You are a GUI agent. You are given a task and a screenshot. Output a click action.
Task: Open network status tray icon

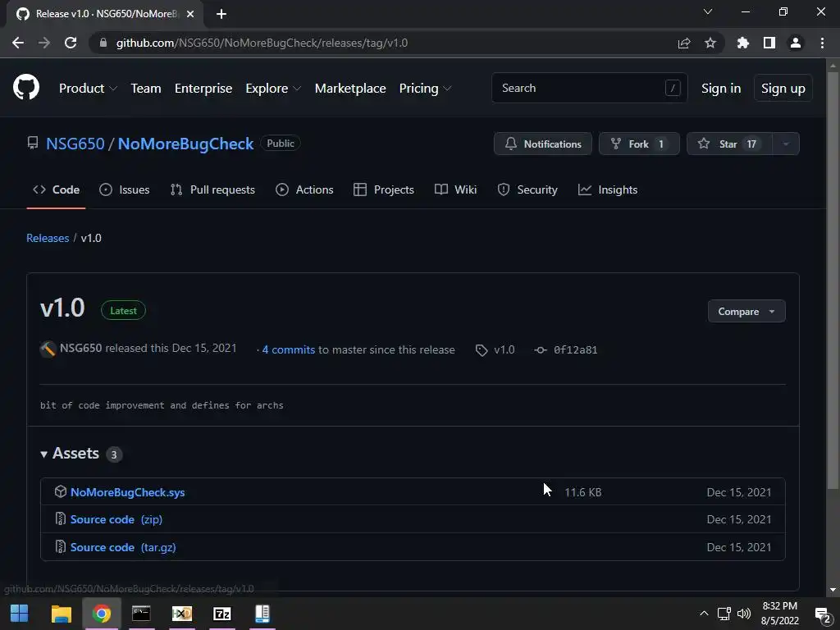point(724,614)
